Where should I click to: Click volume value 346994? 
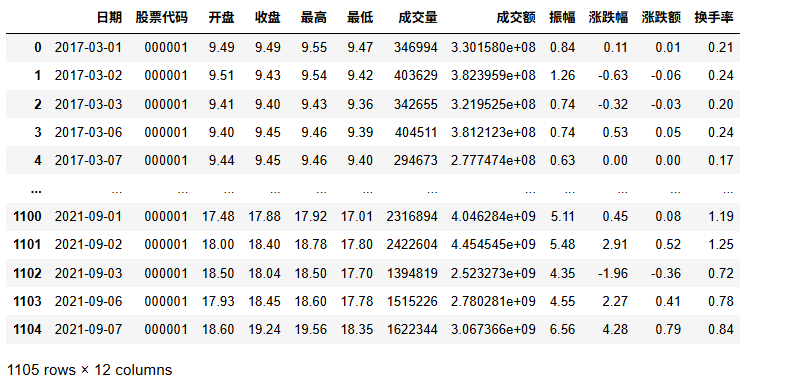tap(416, 47)
